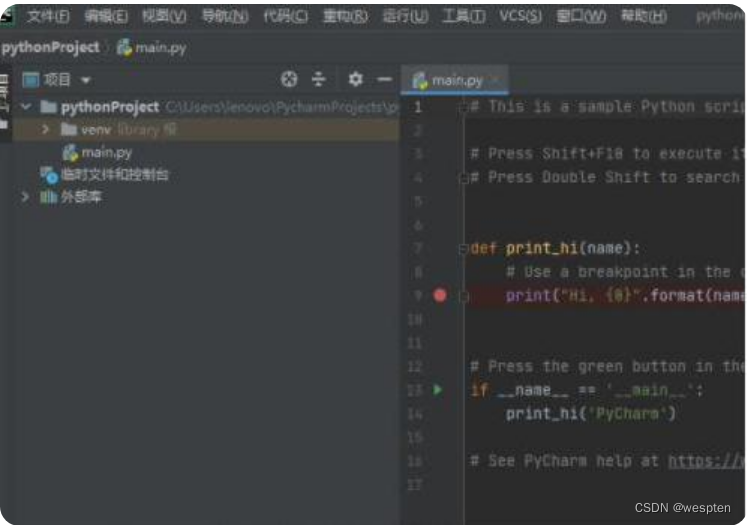Toggle the fold marker at line 9

click(x=463, y=297)
